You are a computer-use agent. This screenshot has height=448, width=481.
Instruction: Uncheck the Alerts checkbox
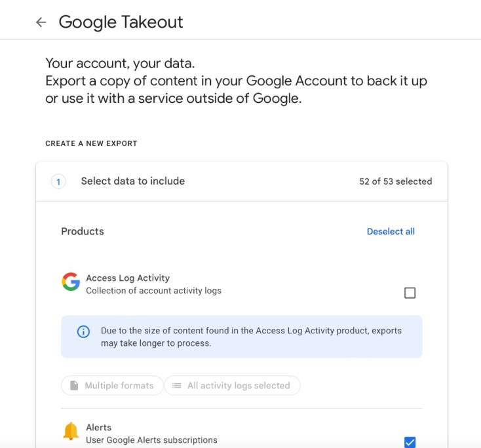pos(410,442)
